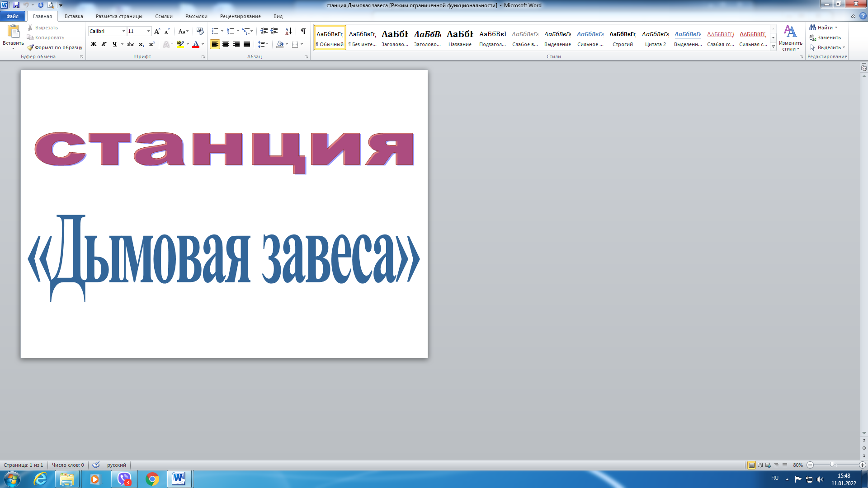Click the status bar language русский
Viewport: 868px width, 488px height.
[117, 465]
